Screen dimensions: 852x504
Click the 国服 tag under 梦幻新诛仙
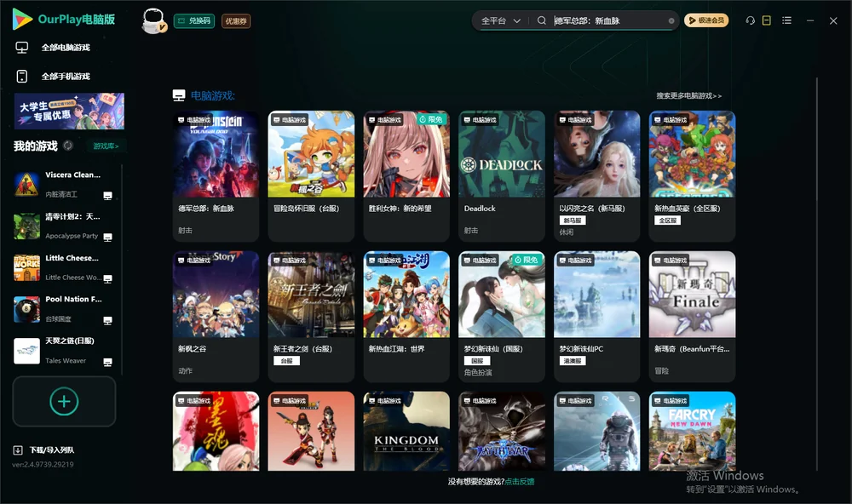[x=477, y=361]
